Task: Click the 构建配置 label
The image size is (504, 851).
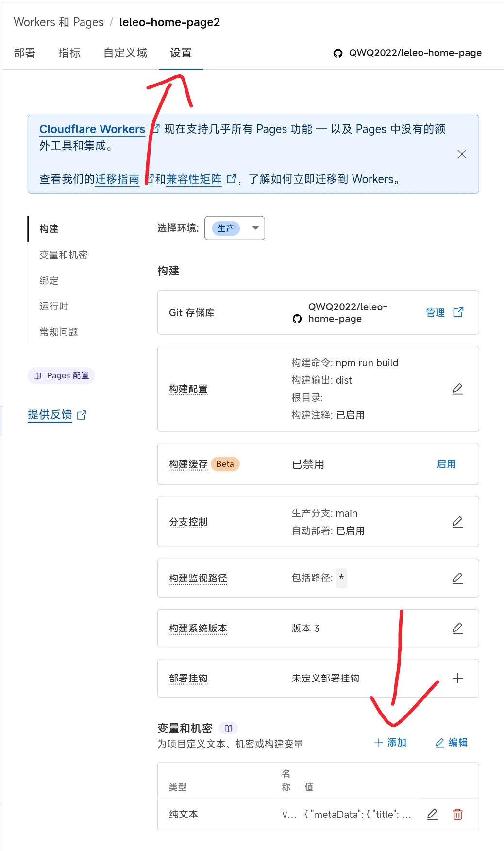Action: (188, 389)
